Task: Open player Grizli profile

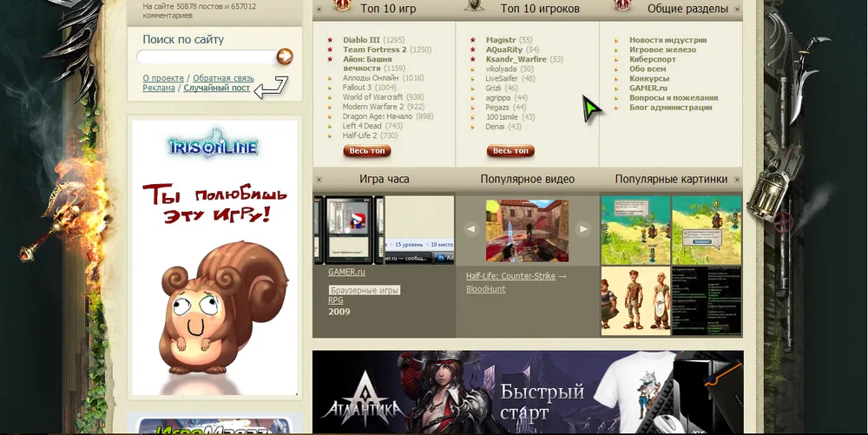Action: pyautogui.click(x=493, y=88)
